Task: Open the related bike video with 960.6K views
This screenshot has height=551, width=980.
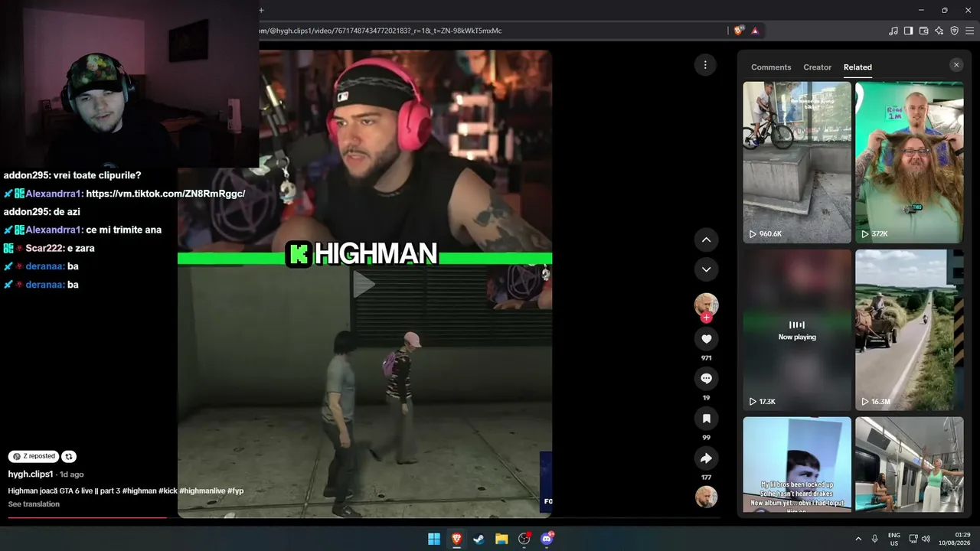Action: pos(797,162)
